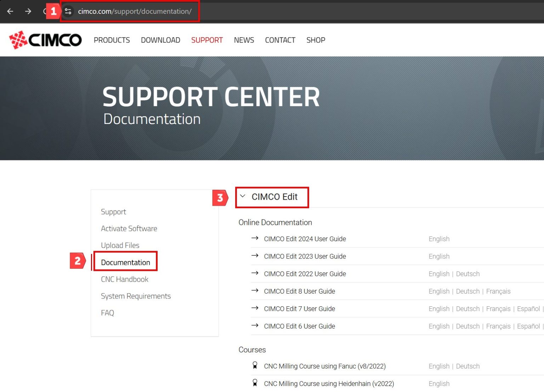Image resolution: width=544 pixels, height=392 pixels.
Task: Open the CNC Handbook page
Action: tap(125, 279)
